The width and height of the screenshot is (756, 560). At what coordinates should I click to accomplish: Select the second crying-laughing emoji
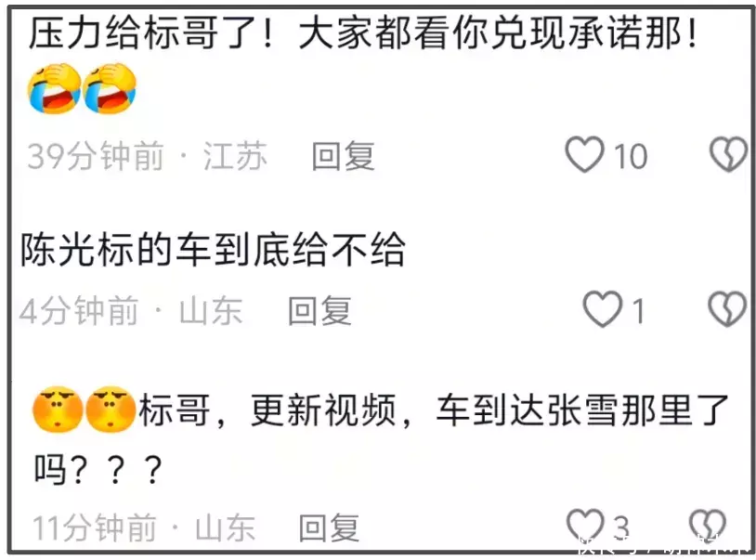[x=110, y=88]
